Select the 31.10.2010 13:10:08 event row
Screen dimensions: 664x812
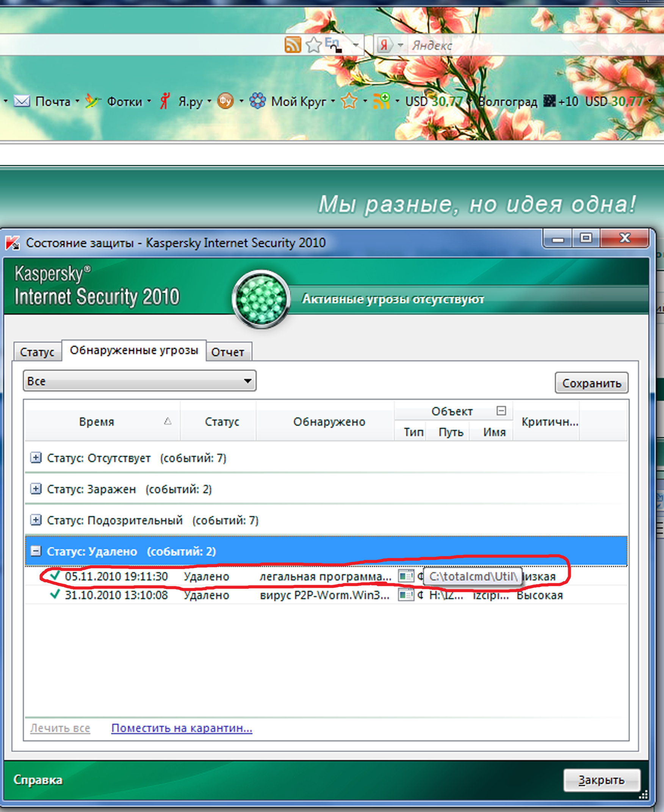click(x=326, y=595)
